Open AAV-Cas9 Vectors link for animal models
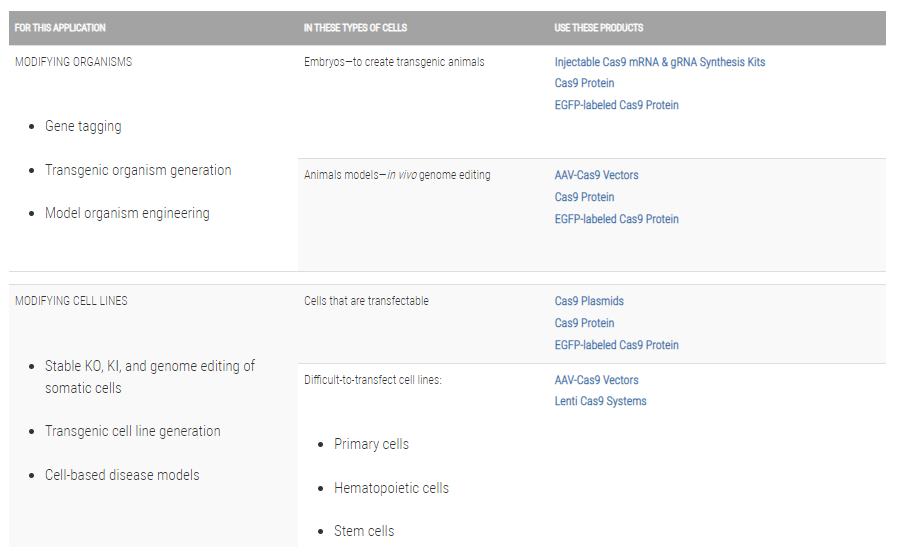904x547 pixels. click(596, 175)
